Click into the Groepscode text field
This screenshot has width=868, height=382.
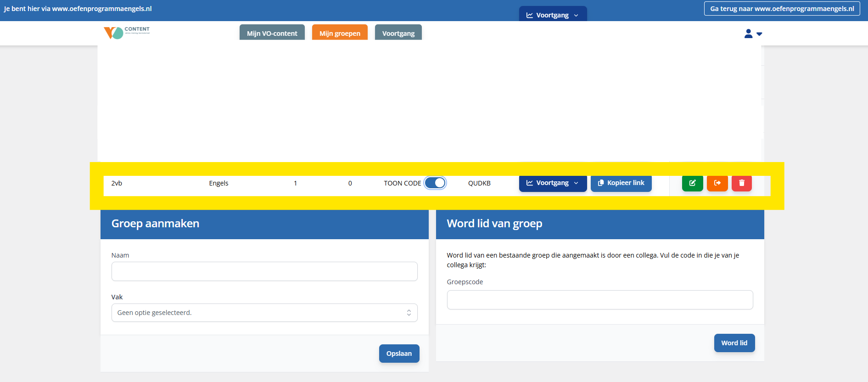click(x=599, y=300)
